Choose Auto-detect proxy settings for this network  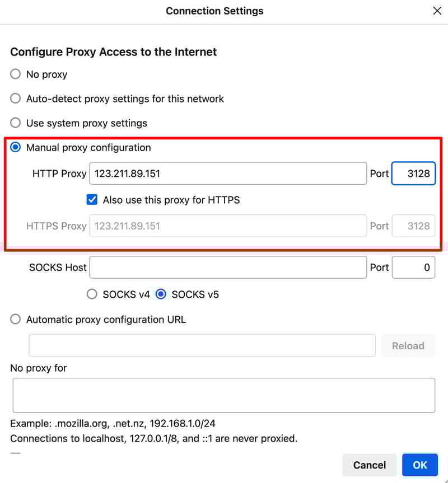pyautogui.click(x=16, y=99)
